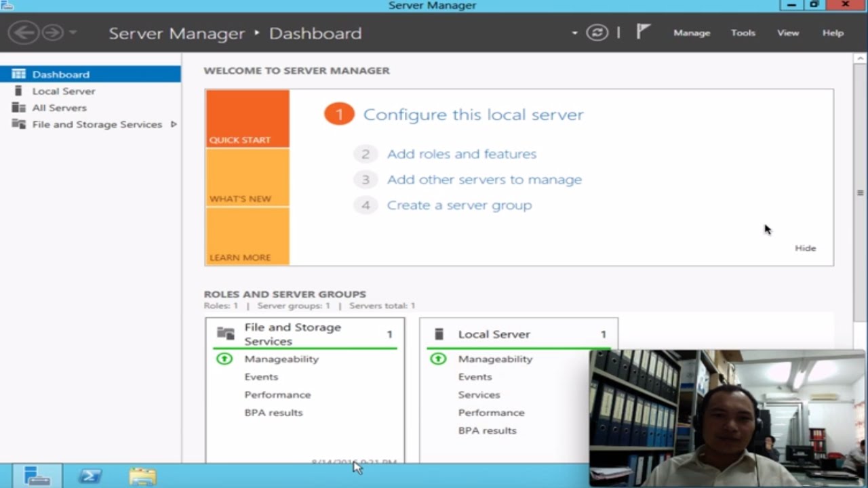The width and height of the screenshot is (868, 488).
Task: Click Manageability status icon in File and Storage tile
Action: [x=224, y=359]
